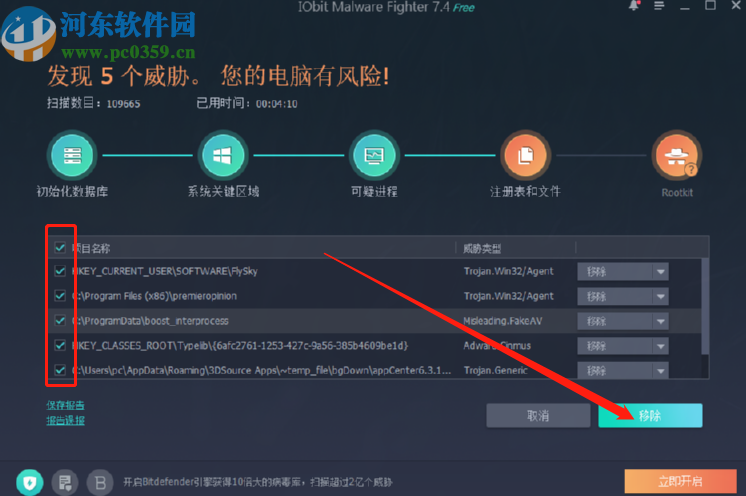Viewport: 746px width, 496px height.
Task: Click the Windows system key areas icon
Action: (223, 156)
